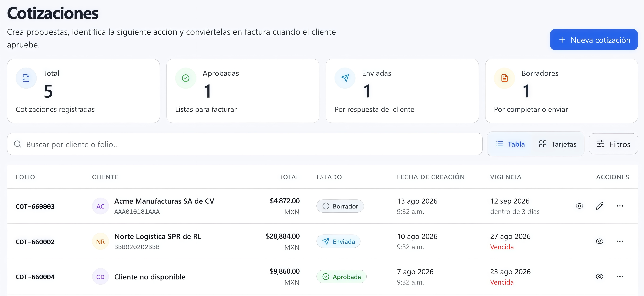
Task: Click the $28,884.00 total amount
Action: 283,236
